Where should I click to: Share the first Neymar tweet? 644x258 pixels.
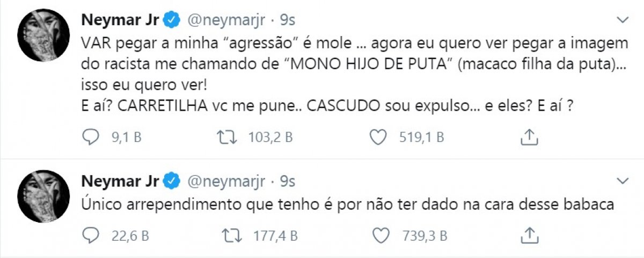tap(530, 138)
